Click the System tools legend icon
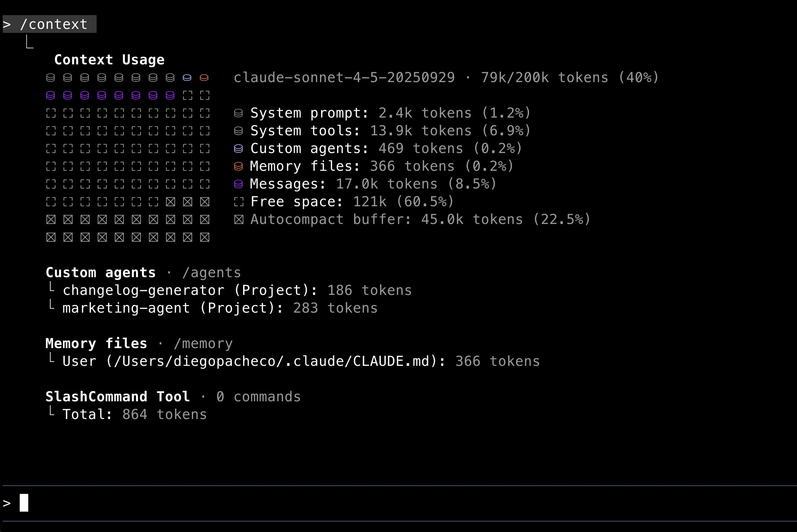The width and height of the screenshot is (797, 532). 238,131
